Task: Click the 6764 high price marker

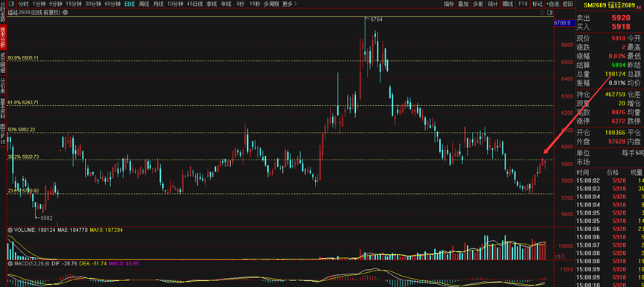Action: pyautogui.click(x=376, y=19)
